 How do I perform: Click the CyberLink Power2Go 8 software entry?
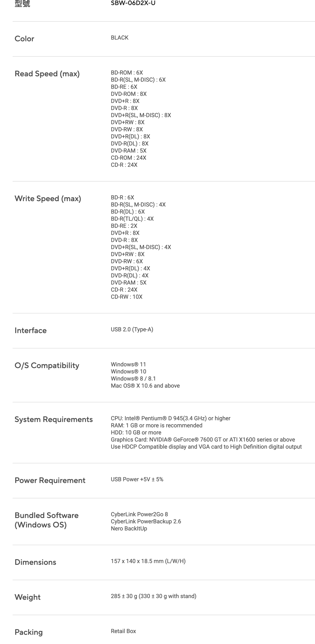pos(139,514)
